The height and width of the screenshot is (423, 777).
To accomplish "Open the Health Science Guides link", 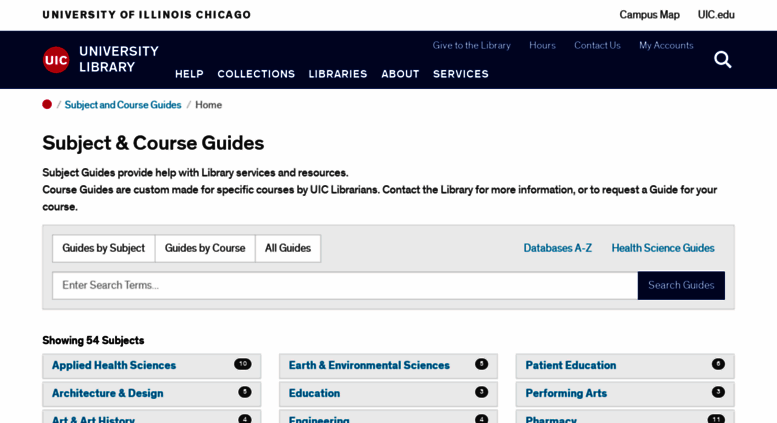I will coord(663,248).
